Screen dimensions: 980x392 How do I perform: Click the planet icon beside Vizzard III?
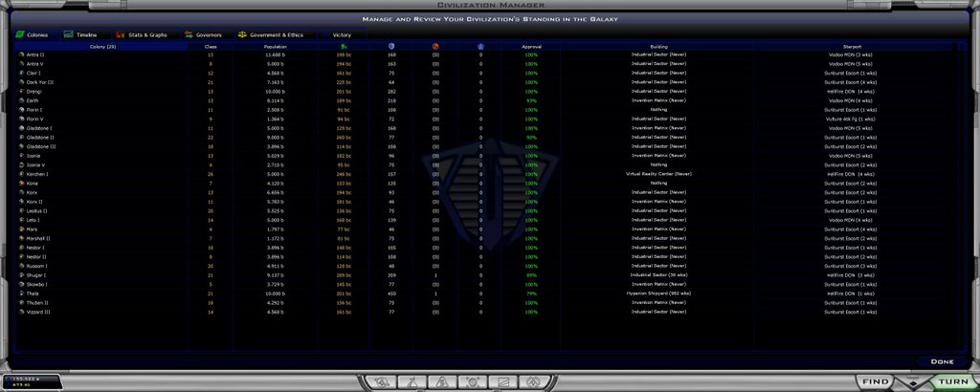coord(22,312)
